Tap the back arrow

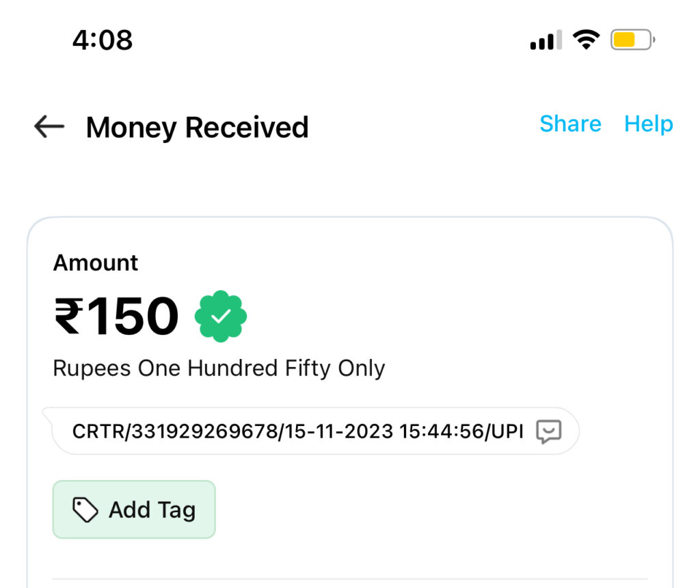[49, 126]
